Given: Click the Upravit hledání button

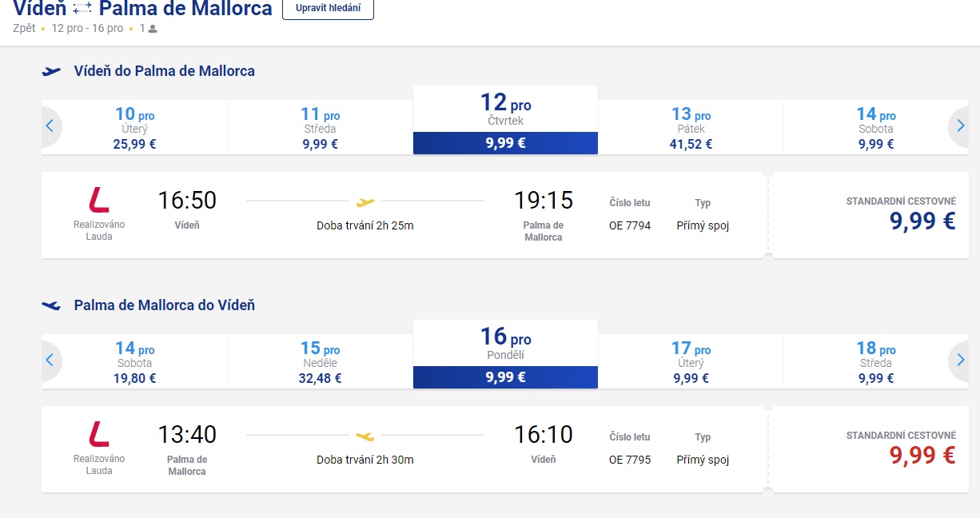Looking at the screenshot, I should click(328, 10).
